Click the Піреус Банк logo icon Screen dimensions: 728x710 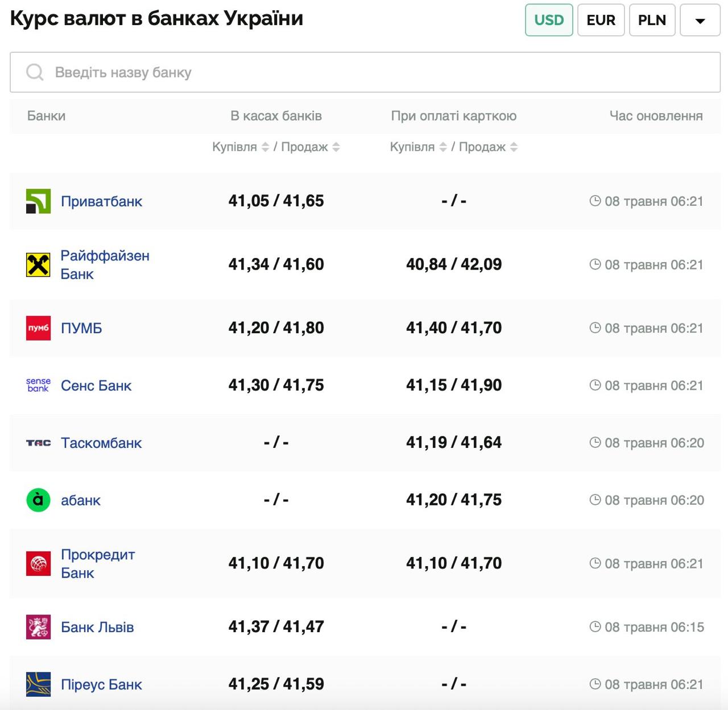click(x=38, y=684)
